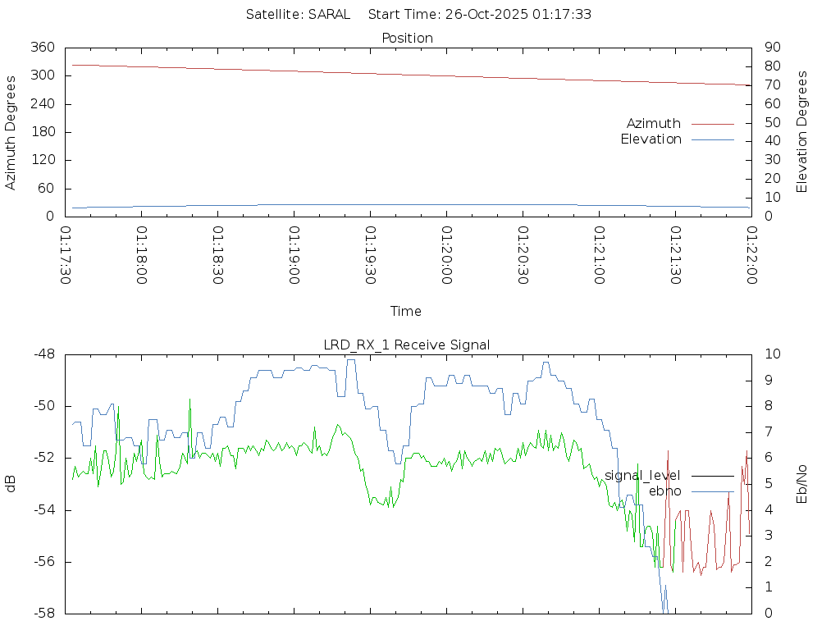Image resolution: width=840 pixels, height=630 pixels.
Task: Click the Position chart title
Action: [x=407, y=39]
